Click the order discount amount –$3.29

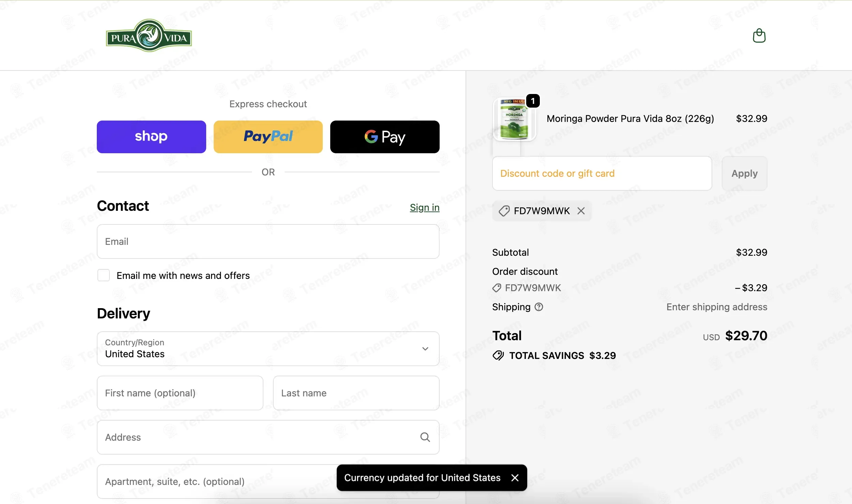click(751, 288)
